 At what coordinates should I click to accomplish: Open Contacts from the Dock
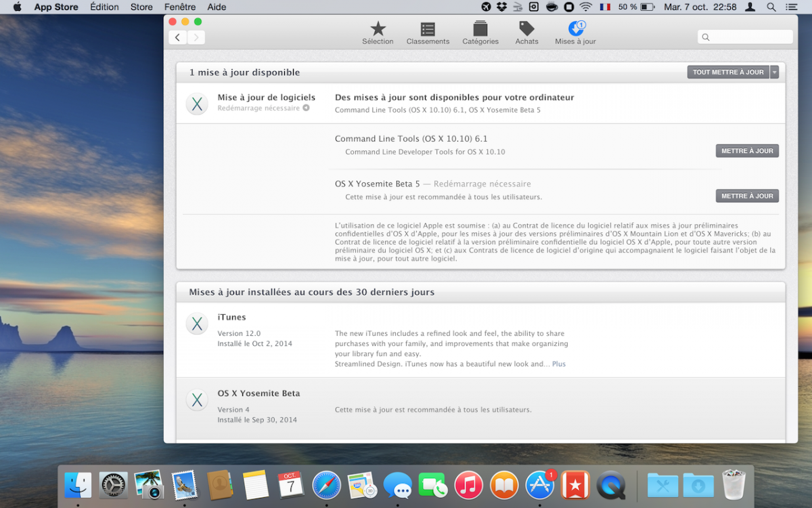(220, 485)
